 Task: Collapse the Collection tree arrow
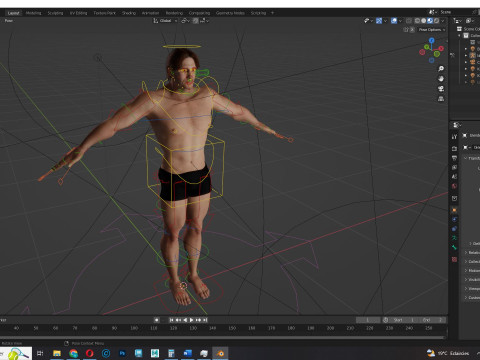pyautogui.click(x=460, y=35)
